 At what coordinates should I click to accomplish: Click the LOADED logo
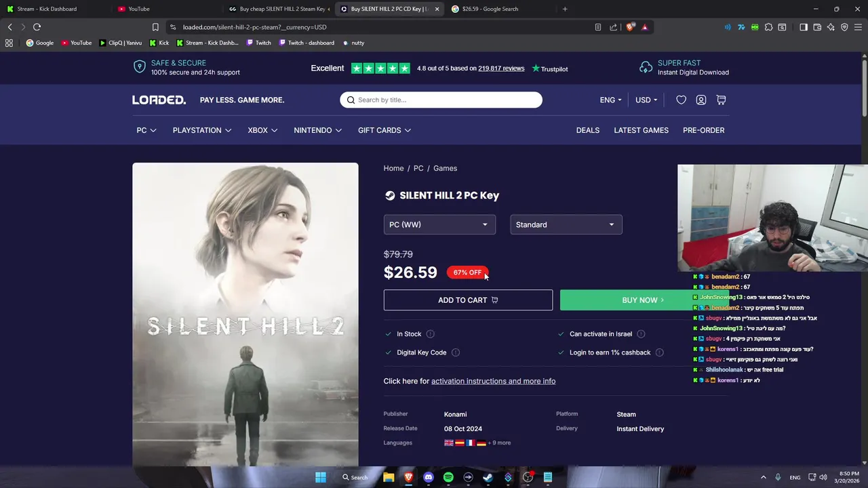point(159,100)
